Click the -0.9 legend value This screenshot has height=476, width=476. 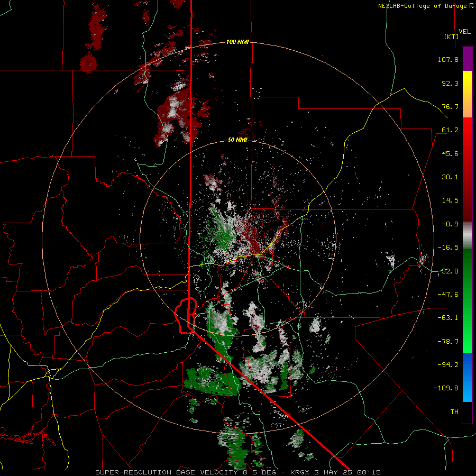[450, 224]
